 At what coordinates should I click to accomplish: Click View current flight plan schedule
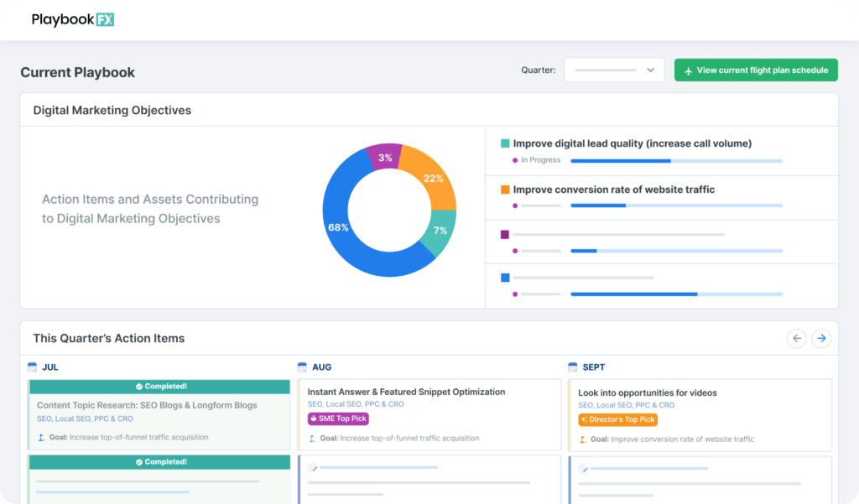[756, 70]
